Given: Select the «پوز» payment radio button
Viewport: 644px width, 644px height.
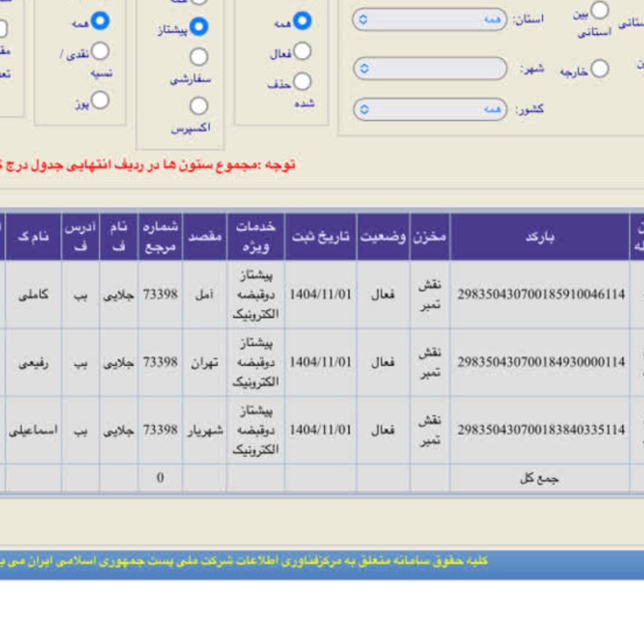Looking at the screenshot, I should tap(100, 101).
